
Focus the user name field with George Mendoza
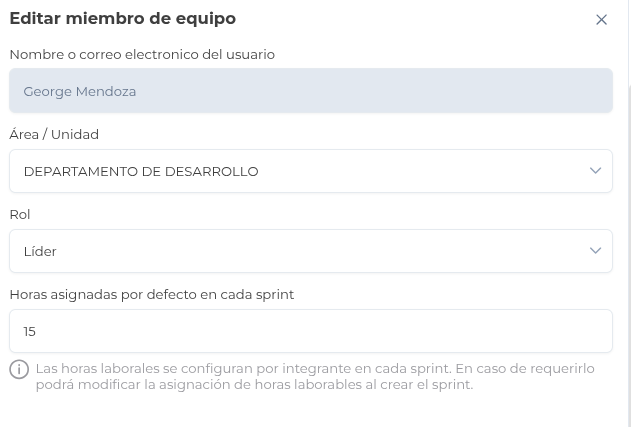tap(310, 91)
